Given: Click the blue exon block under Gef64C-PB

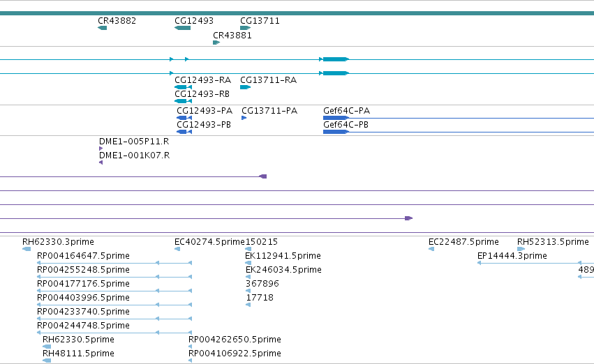Looking at the screenshot, I should click(336, 132).
